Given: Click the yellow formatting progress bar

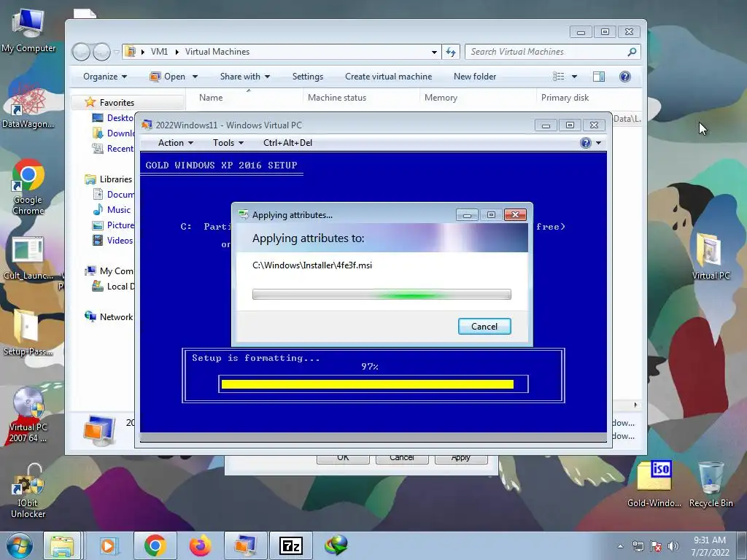Looking at the screenshot, I should (368, 384).
